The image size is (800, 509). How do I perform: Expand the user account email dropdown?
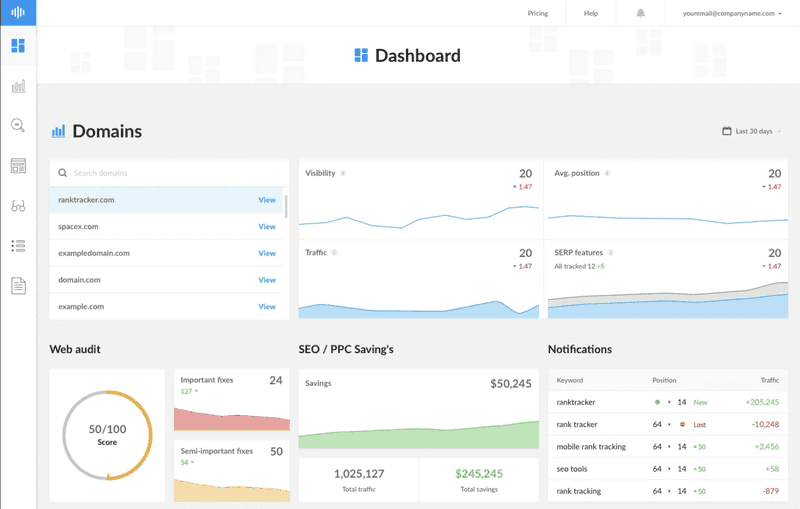pos(731,14)
